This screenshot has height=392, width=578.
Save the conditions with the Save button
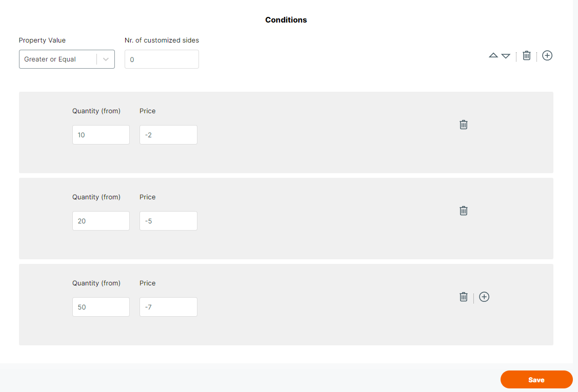[x=536, y=380]
